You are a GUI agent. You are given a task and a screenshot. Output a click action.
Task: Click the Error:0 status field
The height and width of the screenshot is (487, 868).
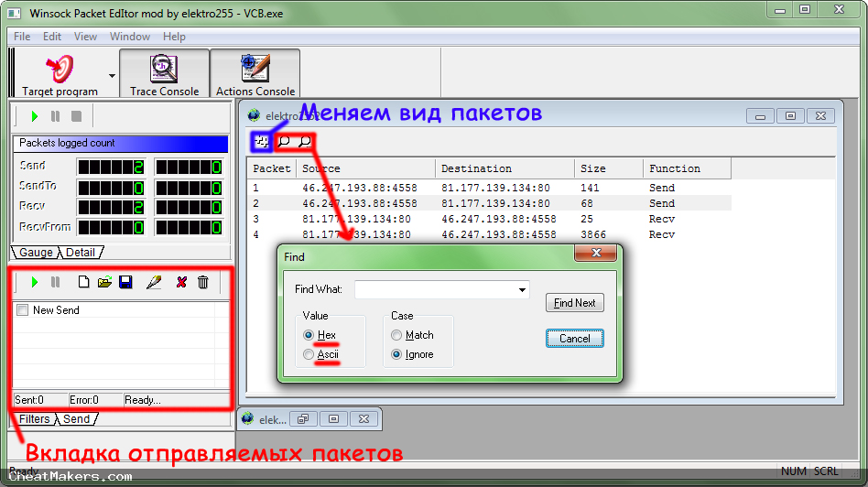point(94,399)
